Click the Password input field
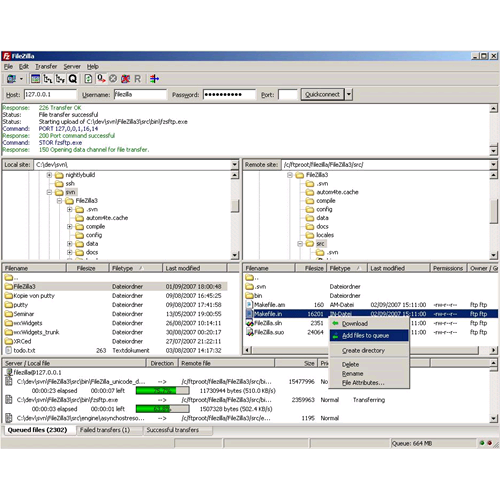Viewport: 500px width, 500px height. point(229,95)
